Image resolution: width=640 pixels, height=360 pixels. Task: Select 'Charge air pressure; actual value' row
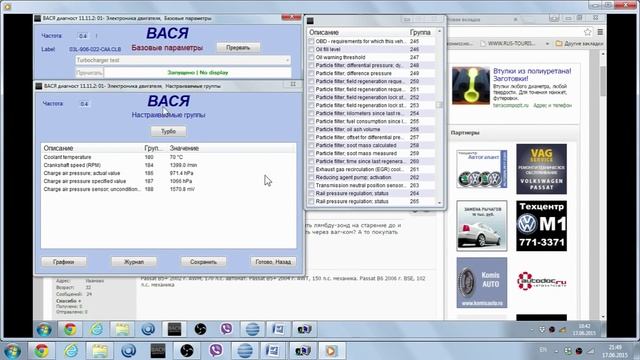point(168,173)
